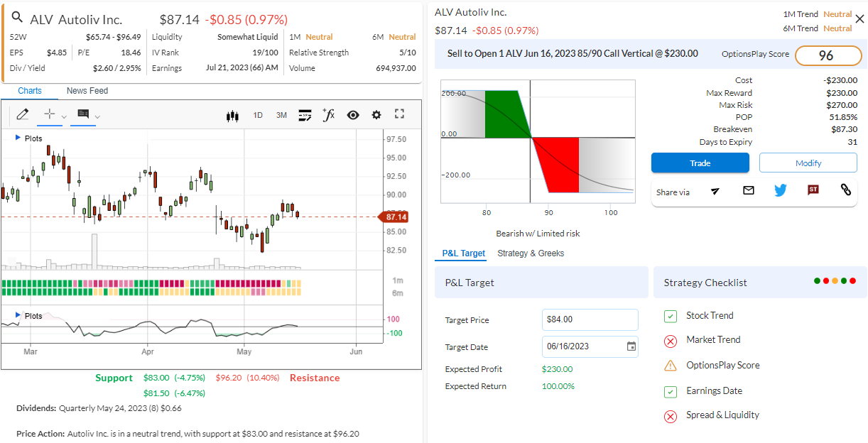Click the red loss zone on payoff chart
Image resolution: width=868 pixels, height=443 pixels.
pos(558,163)
